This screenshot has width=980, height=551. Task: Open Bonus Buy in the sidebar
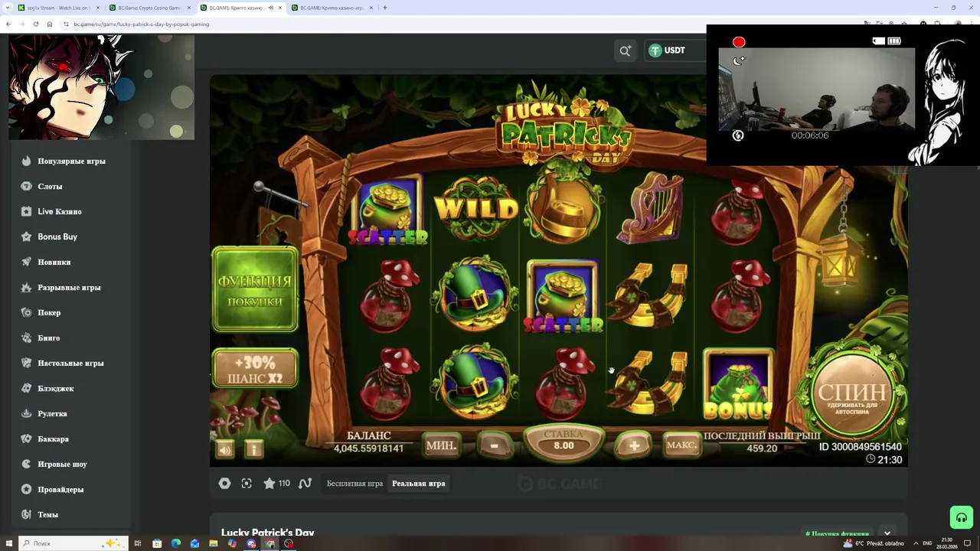[57, 236]
